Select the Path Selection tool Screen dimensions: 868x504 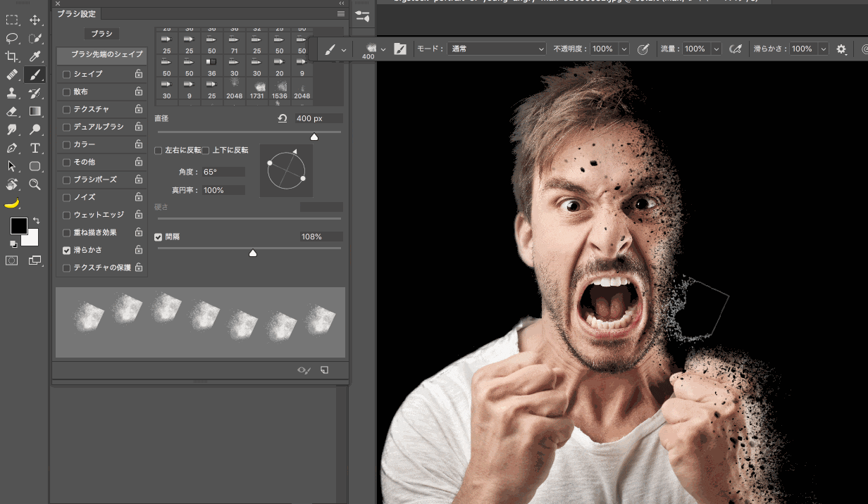coord(12,166)
